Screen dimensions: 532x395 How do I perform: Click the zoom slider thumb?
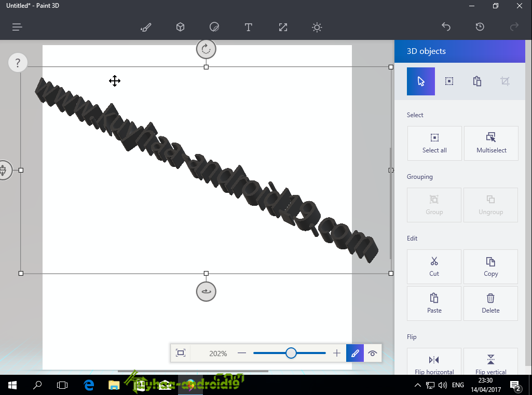click(x=291, y=353)
